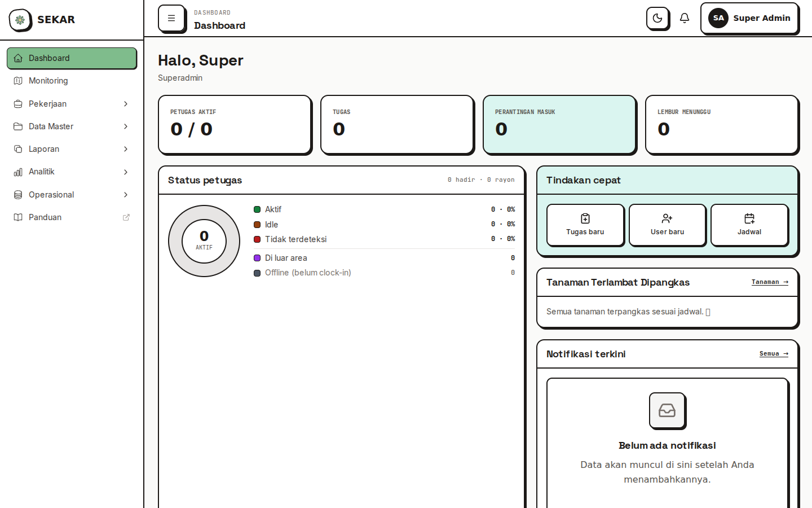Screen dimensions: 812x508
Task: Click the Operasional database icon
Action: (18, 195)
